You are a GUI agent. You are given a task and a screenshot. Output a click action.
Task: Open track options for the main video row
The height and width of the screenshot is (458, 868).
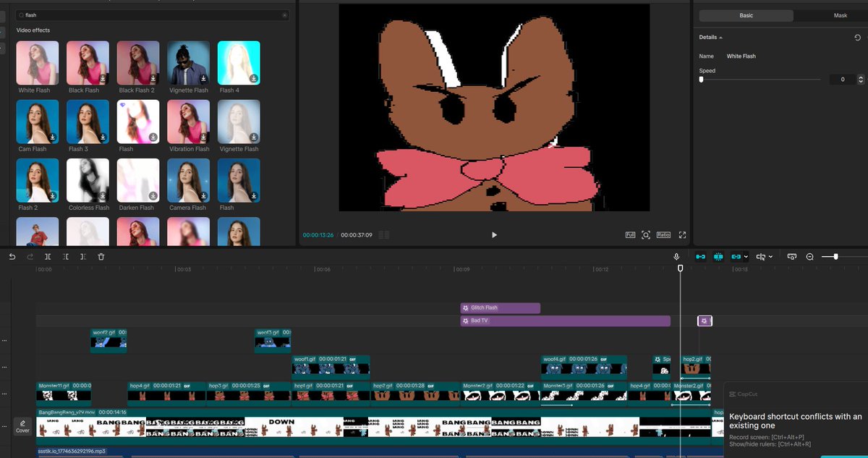pyautogui.click(x=4, y=428)
